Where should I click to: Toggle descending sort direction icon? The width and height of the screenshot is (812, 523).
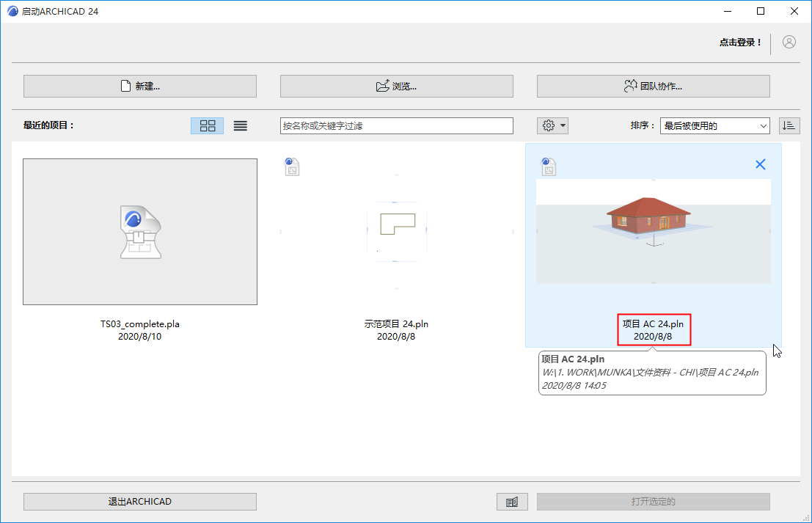pyautogui.click(x=789, y=125)
